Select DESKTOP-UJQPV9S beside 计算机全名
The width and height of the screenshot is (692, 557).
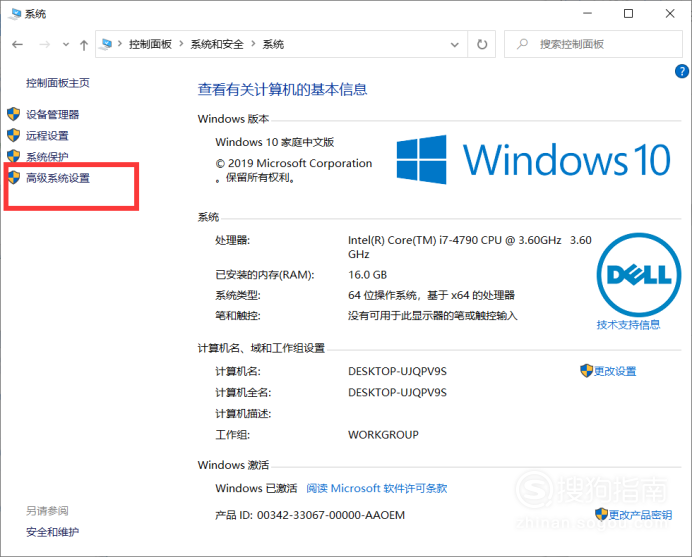point(397,393)
